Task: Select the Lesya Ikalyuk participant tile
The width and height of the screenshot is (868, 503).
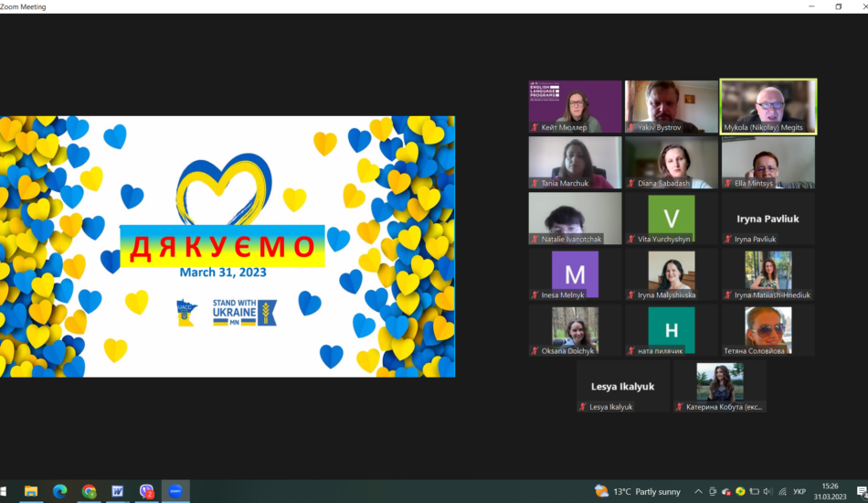Action: tap(623, 387)
